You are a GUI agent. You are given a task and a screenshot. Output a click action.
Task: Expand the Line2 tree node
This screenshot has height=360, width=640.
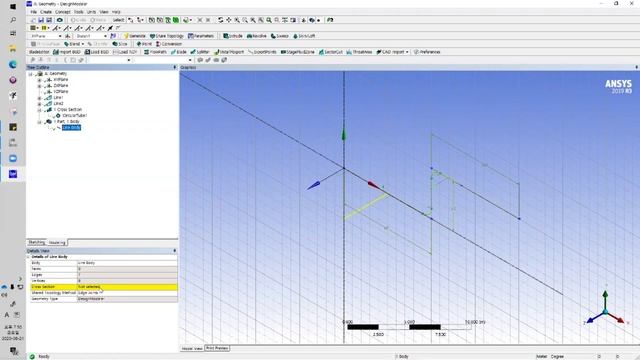[40, 104]
